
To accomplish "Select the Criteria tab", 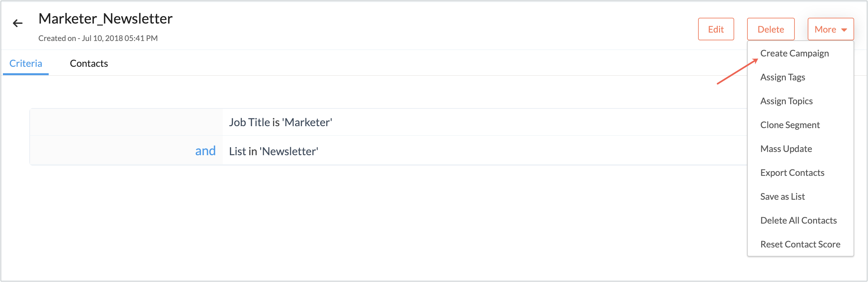I will [25, 64].
